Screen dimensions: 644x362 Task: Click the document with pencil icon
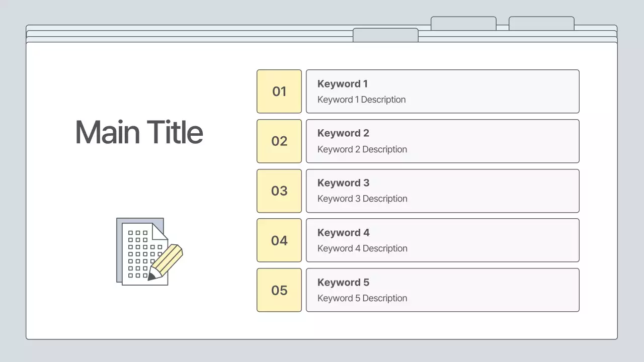click(149, 251)
